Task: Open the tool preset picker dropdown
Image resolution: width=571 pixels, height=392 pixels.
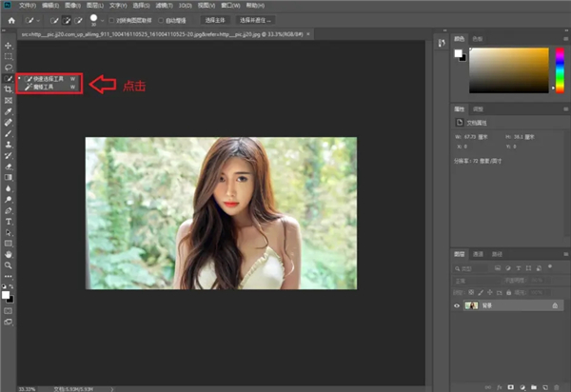Action: pos(32,20)
